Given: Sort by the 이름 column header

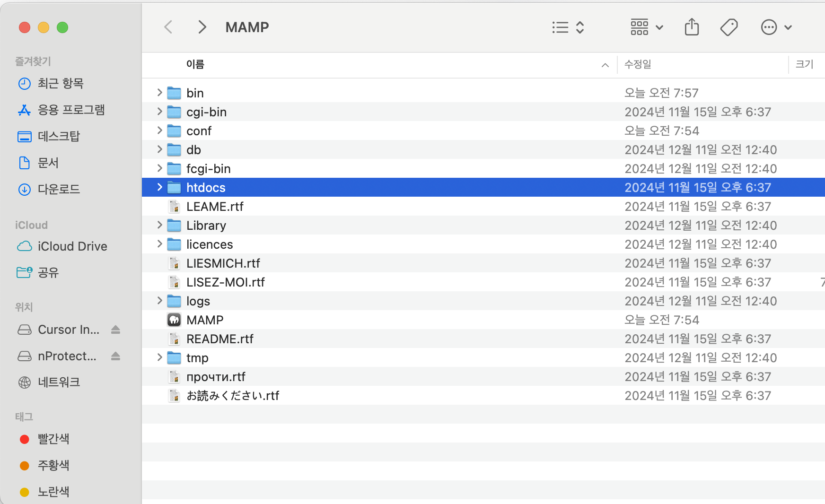Looking at the screenshot, I should point(195,64).
